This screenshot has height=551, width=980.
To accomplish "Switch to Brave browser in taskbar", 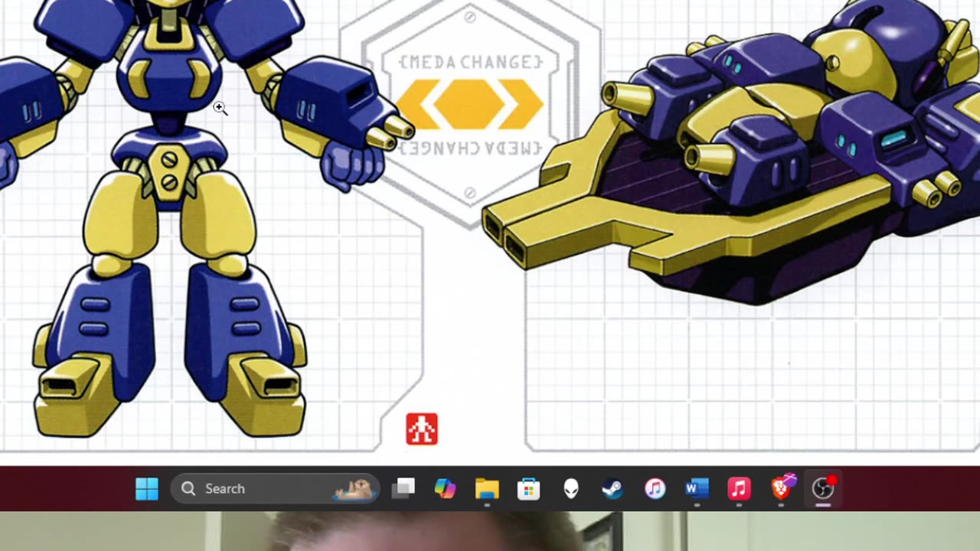I will click(x=781, y=488).
